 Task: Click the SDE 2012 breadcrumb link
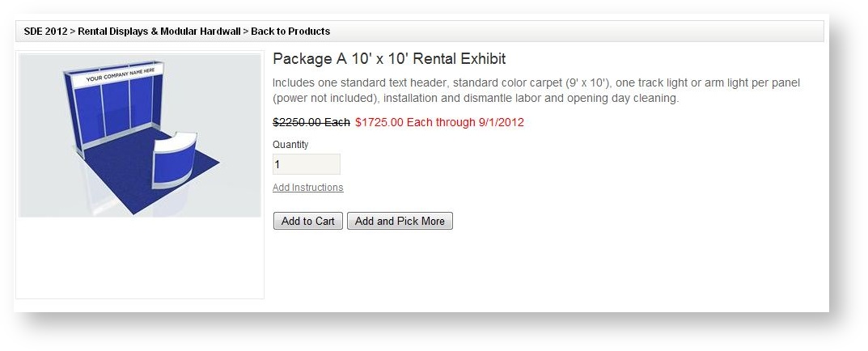tap(45, 32)
